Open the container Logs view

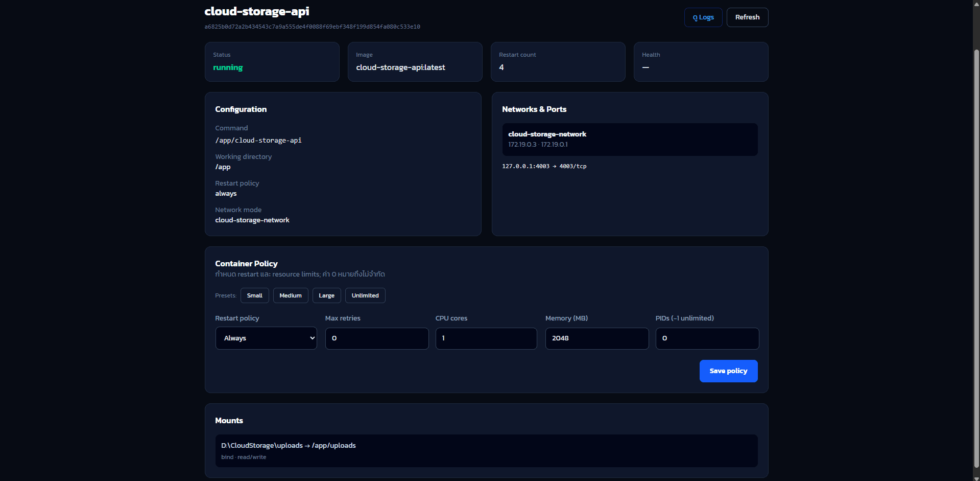tap(703, 17)
